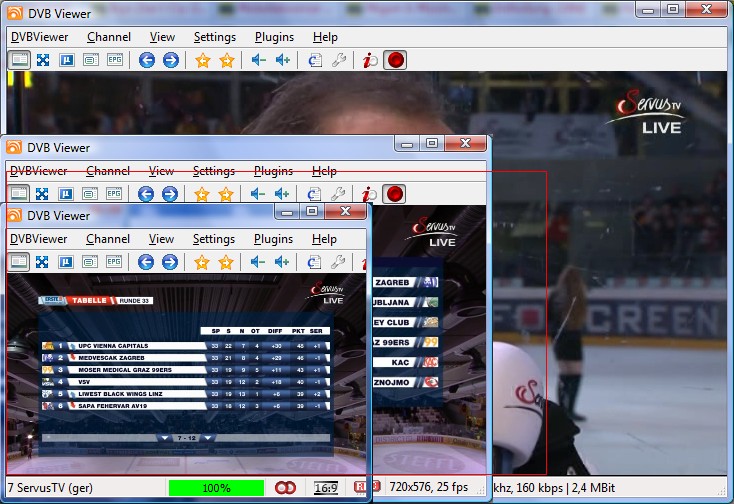Click the blue µ icon in the largest window toolbar

67,60
